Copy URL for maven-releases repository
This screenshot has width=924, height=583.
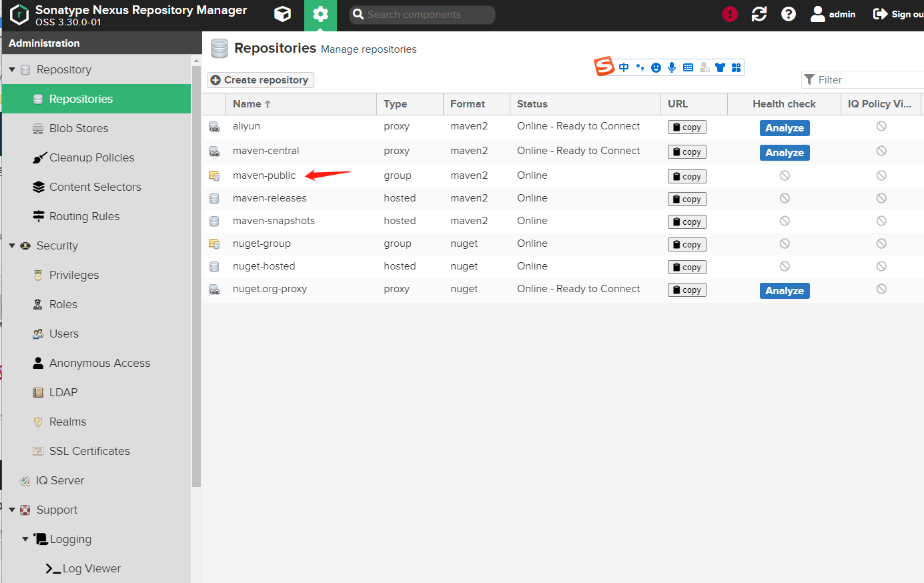pyautogui.click(x=686, y=199)
